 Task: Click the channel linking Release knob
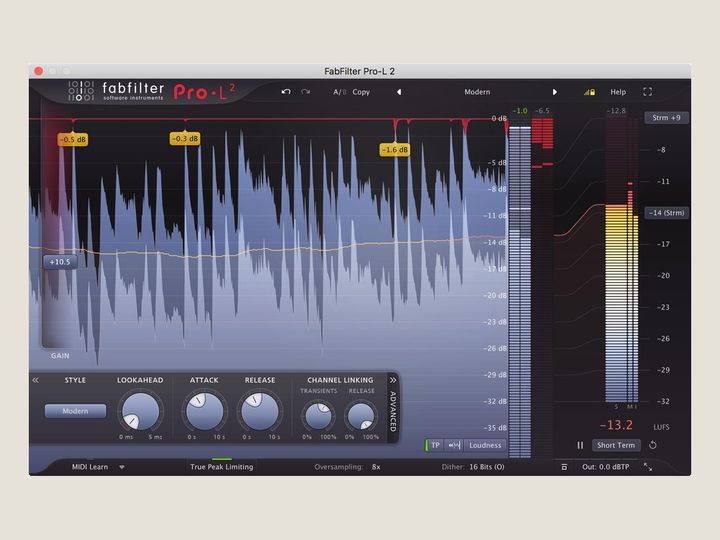tap(361, 416)
